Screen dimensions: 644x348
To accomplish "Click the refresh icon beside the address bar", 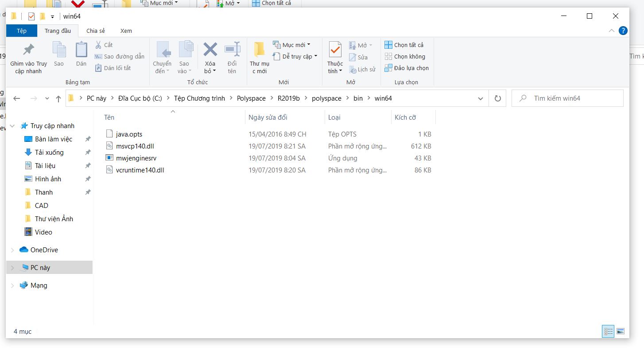I will pyautogui.click(x=497, y=98).
